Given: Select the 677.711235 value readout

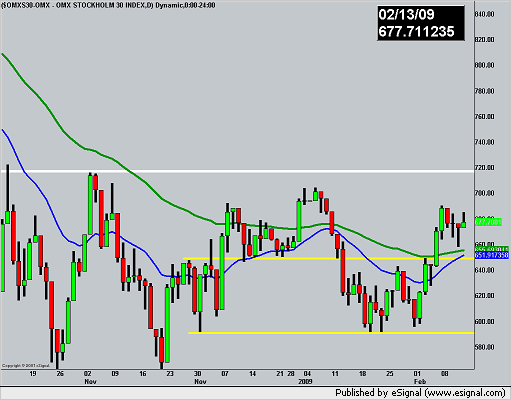Looking at the screenshot, I should 416,32.
